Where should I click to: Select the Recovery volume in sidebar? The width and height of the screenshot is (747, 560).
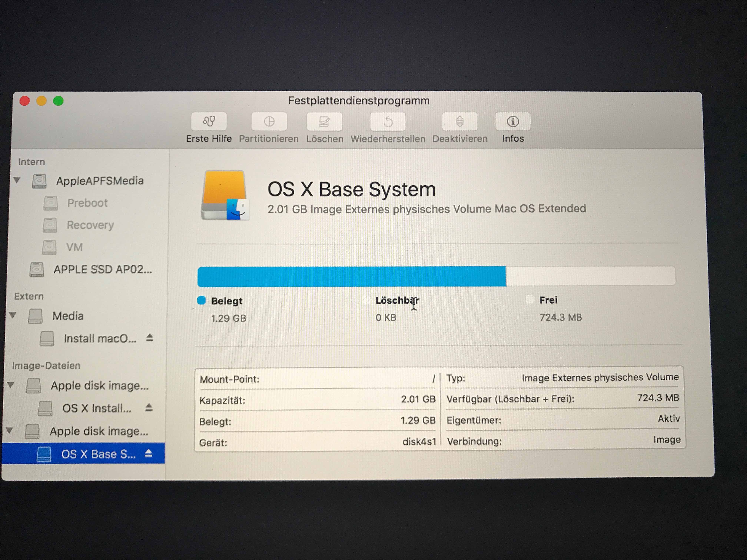[90, 225]
